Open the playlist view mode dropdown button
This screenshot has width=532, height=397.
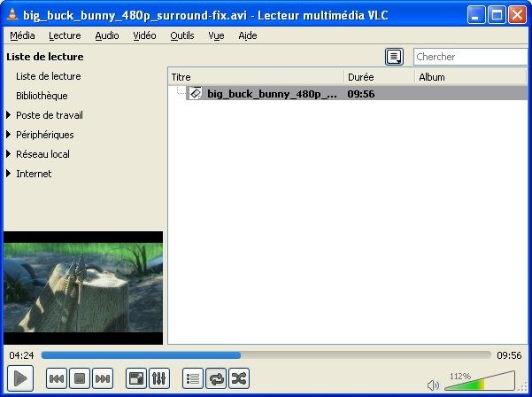pos(394,57)
